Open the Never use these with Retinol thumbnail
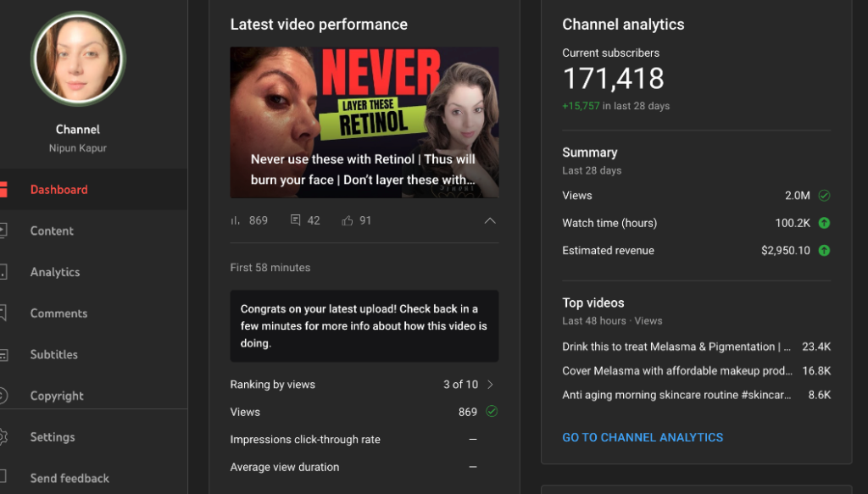The height and width of the screenshot is (494, 868). click(364, 122)
